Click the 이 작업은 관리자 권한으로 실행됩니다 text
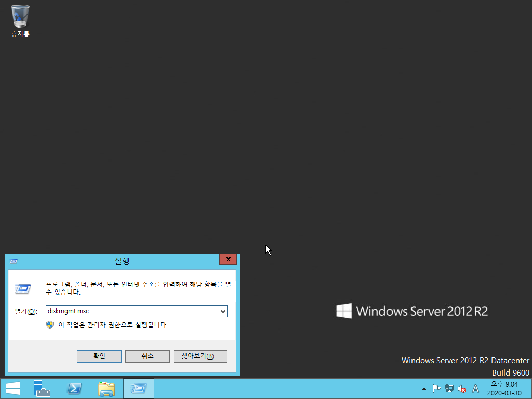532x399 pixels. pos(113,325)
